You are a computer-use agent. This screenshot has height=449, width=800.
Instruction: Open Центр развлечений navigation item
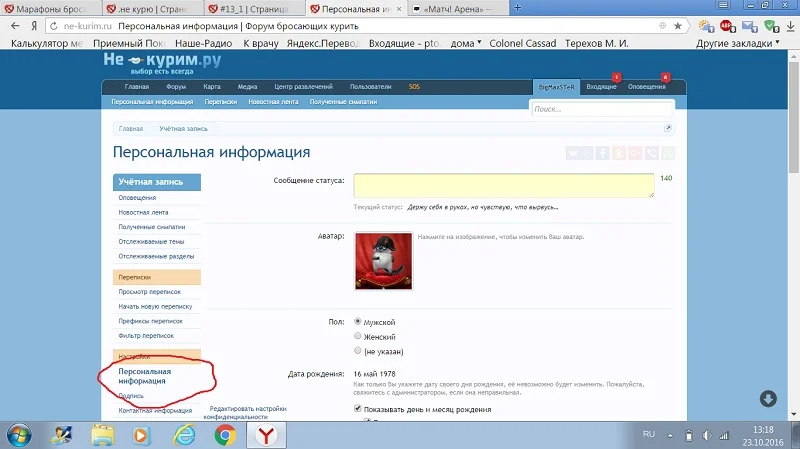[x=304, y=87]
